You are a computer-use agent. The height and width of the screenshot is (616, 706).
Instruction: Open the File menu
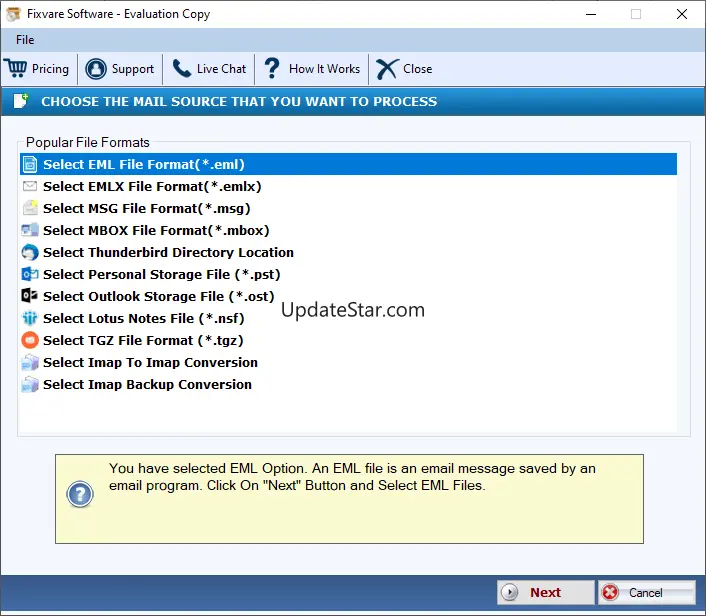[x=25, y=40]
